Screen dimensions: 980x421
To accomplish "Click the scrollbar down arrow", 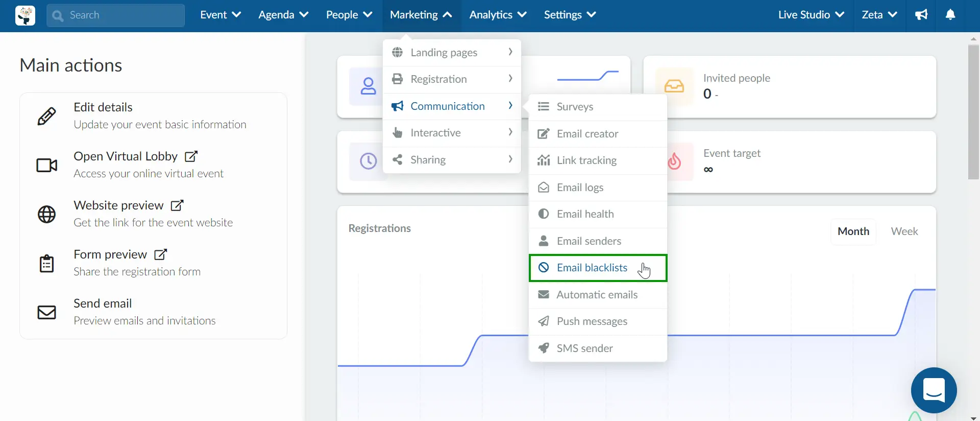I will click(973, 417).
